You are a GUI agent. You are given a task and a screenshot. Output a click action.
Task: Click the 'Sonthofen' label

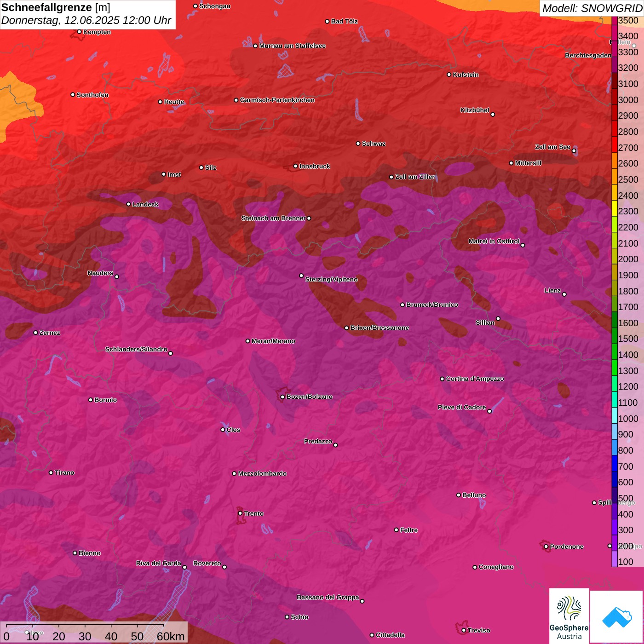(x=92, y=95)
